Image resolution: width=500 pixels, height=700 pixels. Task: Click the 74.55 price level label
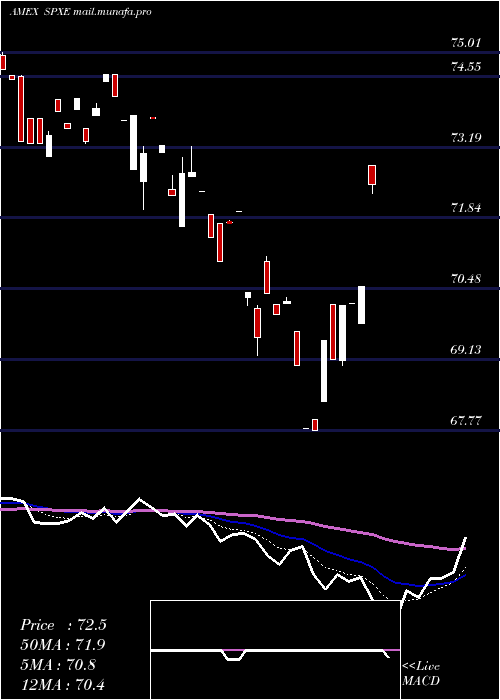pyautogui.click(x=466, y=67)
